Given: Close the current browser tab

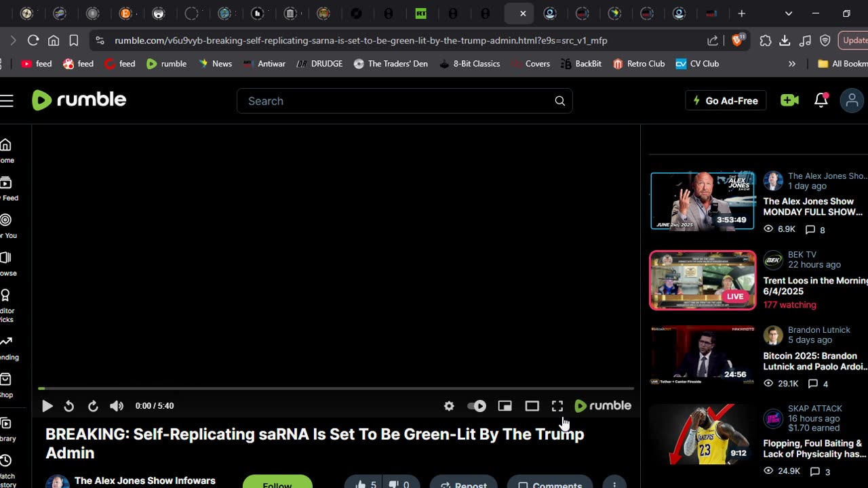Looking at the screenshot, I should point(523,14).
